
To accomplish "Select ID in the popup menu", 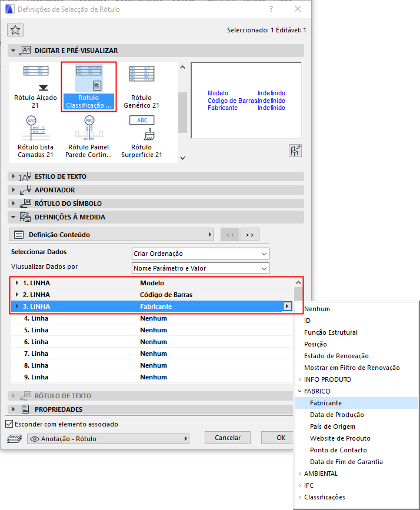I will click(356, 321).
